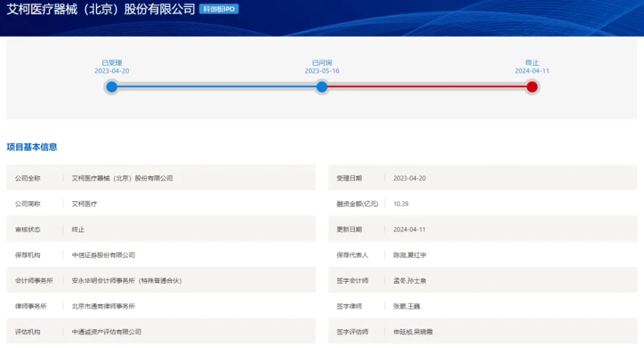The width and height of the screenshot is (644, 348).
Task: Click the 终止 stage label on timeline
Action: [532, 63]
